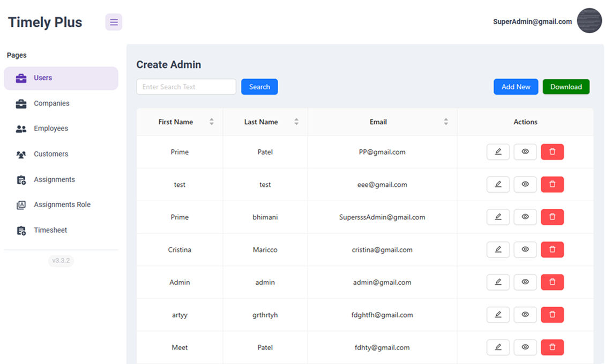611x364 pixels.
Task: Click inside the Enter Search Text field
Action: [x=186, y=86]
